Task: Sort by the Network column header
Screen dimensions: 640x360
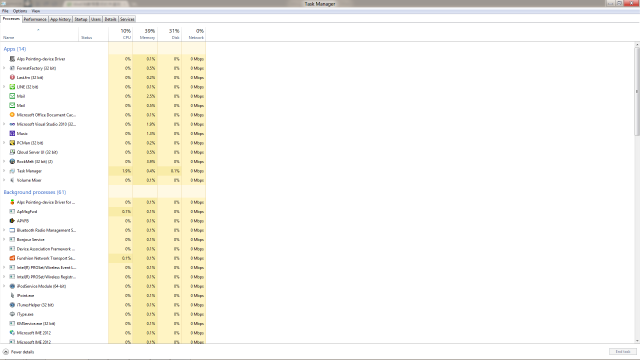Action: (x=193, y=34)
